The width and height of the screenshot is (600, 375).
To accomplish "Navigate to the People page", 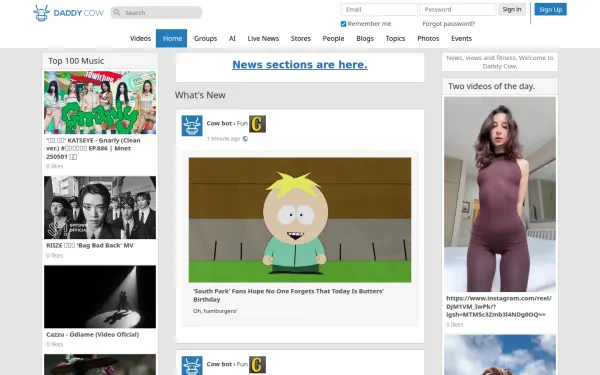I will (x=333, y=38).
